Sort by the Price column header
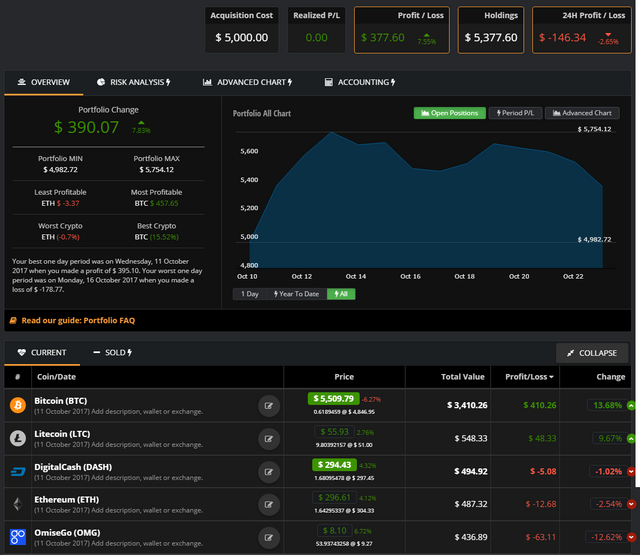 pyautogui.click(x=344, y=377)
